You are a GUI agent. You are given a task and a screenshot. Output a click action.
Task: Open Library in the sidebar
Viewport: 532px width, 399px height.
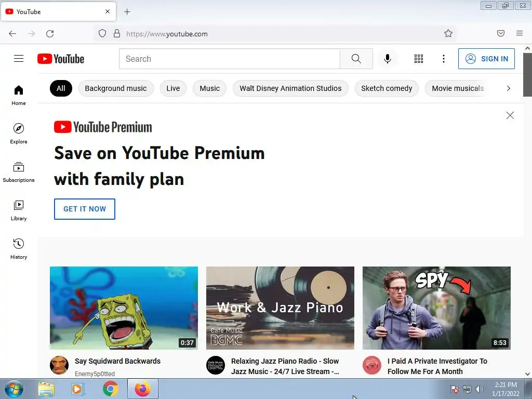[19, 211]
